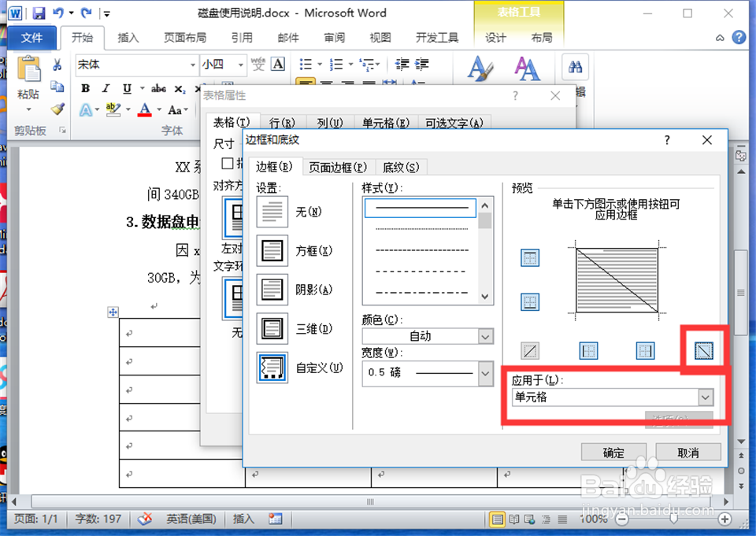The height and width of the screenshot is (536, 756).
Task: Select the 自定义 (Custom) border setting icon
Action: (x=271, y=368)
